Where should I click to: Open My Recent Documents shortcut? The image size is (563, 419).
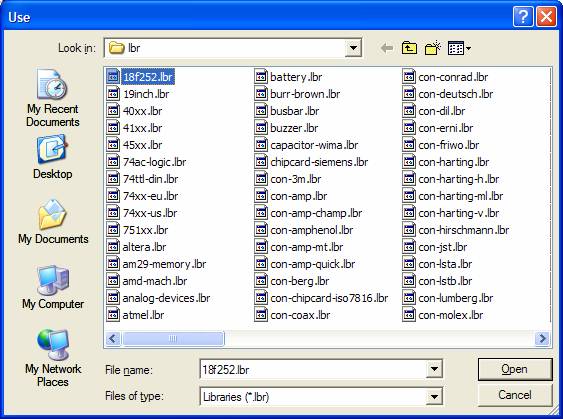pyautogui.click(x=53, y=98)
